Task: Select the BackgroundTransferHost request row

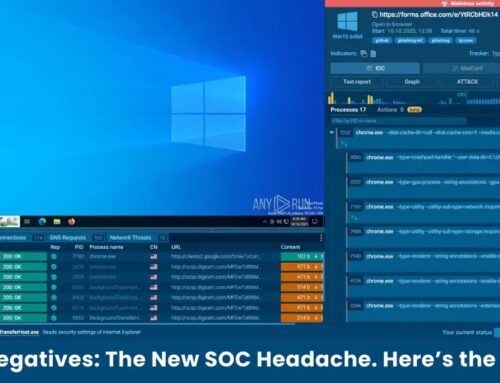Action: point(161,318)
